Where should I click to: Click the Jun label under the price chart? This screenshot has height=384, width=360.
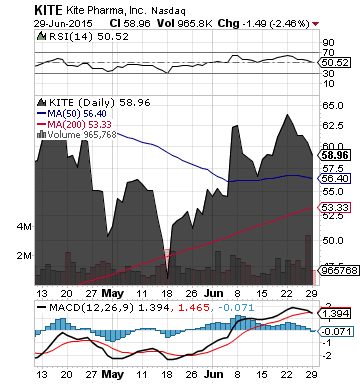point(213,293)
